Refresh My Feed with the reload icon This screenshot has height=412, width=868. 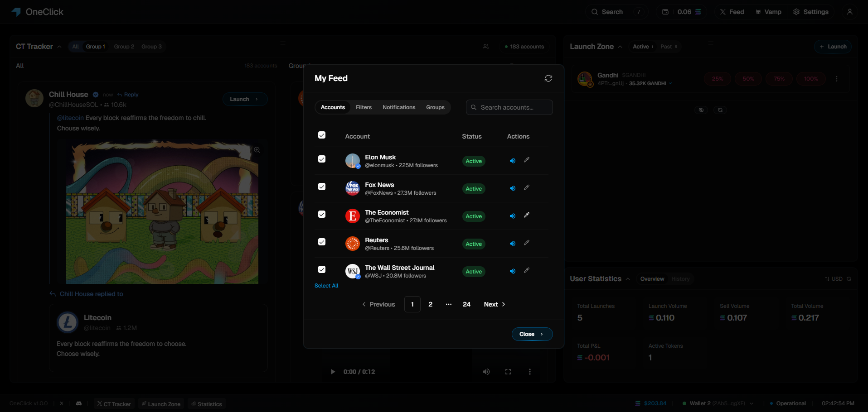[x=548, y=78]
